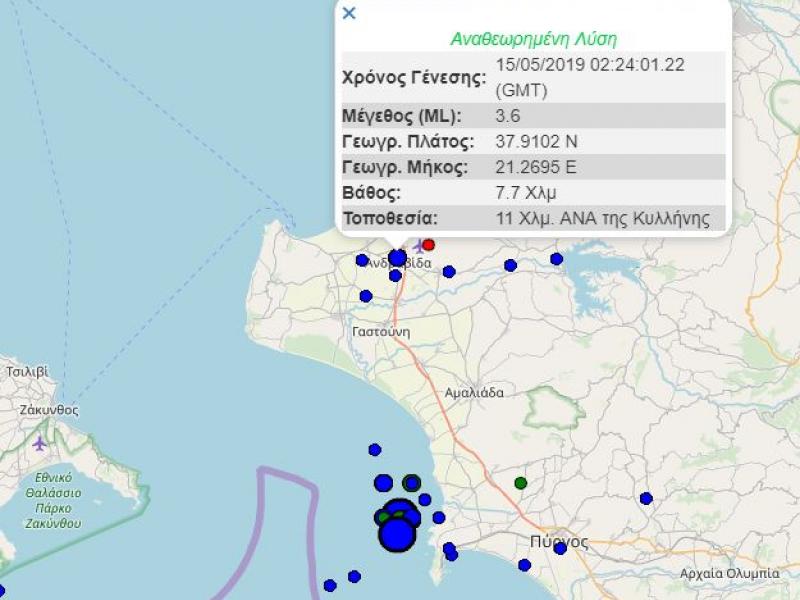
Task: Click the green earthquake marker near Πύργος
Action: click(x=520, y=483)
